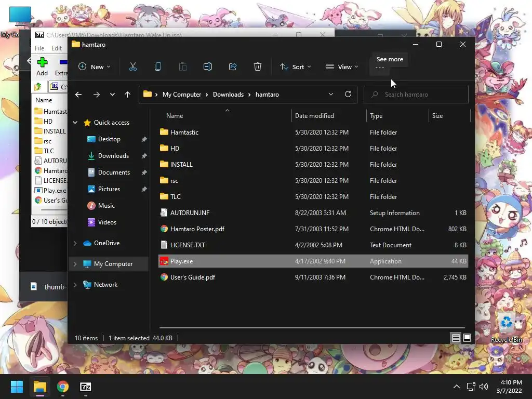Click network icon in system tray
The width and height of the screenshot is (532, 399).
(471, 387)
